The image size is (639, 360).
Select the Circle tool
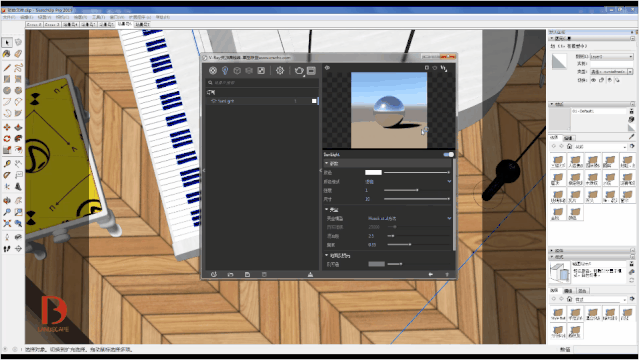pos(7,91)
